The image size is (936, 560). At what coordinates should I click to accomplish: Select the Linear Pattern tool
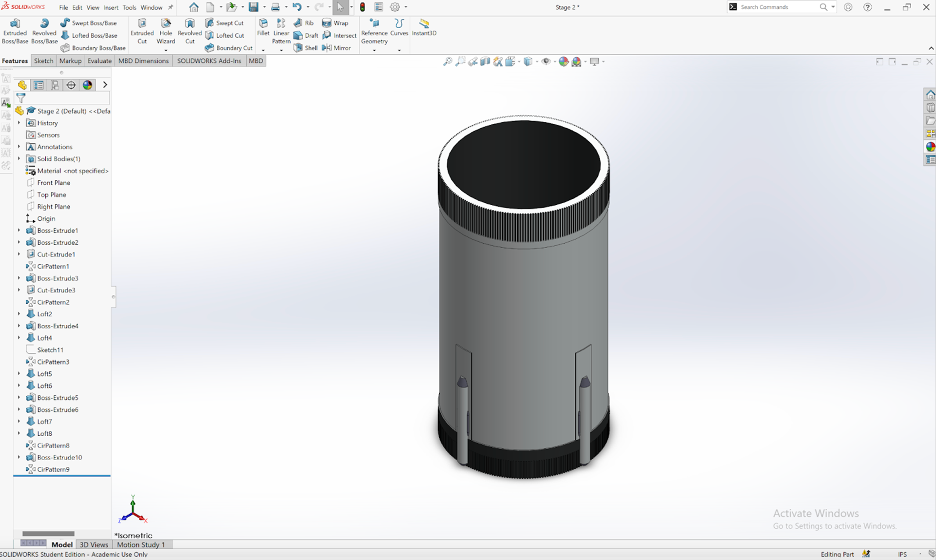tap(281, 31)
